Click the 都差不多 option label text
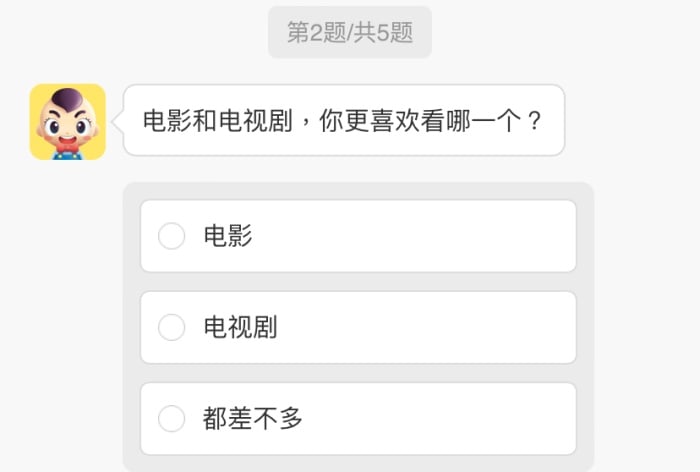Image resolution: width=700 pixels, height=472 pixels. tap(253, 418)
